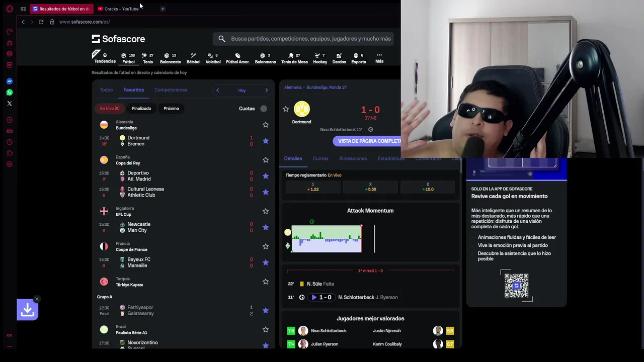
Task: Reload the Sofascore page
Action: tap(41, 22)
